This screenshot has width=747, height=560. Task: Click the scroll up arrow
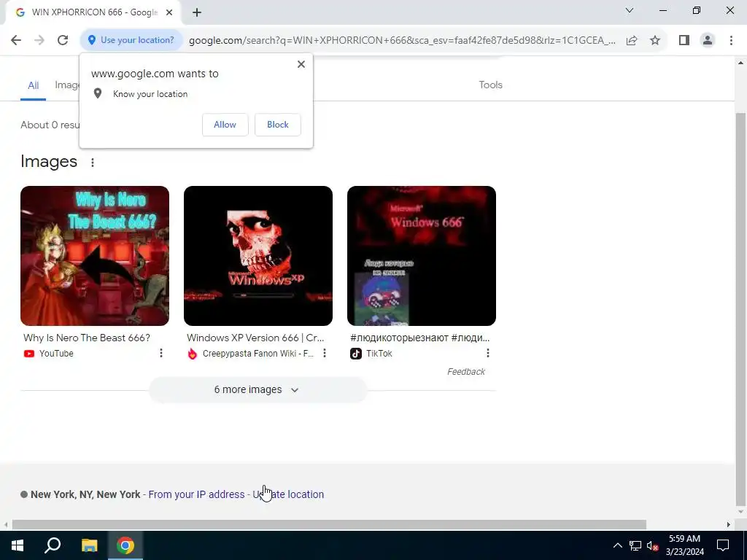tap(740, 63)
